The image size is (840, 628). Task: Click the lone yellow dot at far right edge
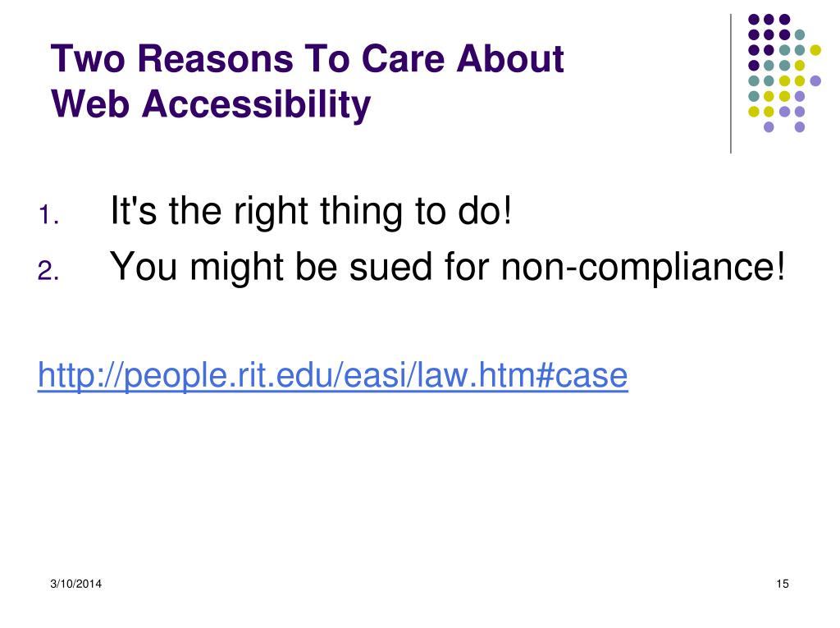pyautogui.click(x=815, y=50)
